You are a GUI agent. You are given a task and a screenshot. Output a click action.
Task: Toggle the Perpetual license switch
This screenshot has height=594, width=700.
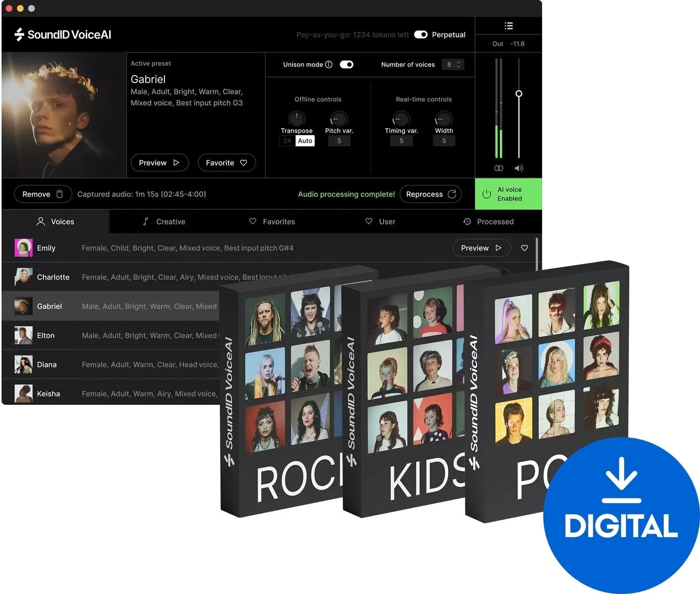[421, 35]
